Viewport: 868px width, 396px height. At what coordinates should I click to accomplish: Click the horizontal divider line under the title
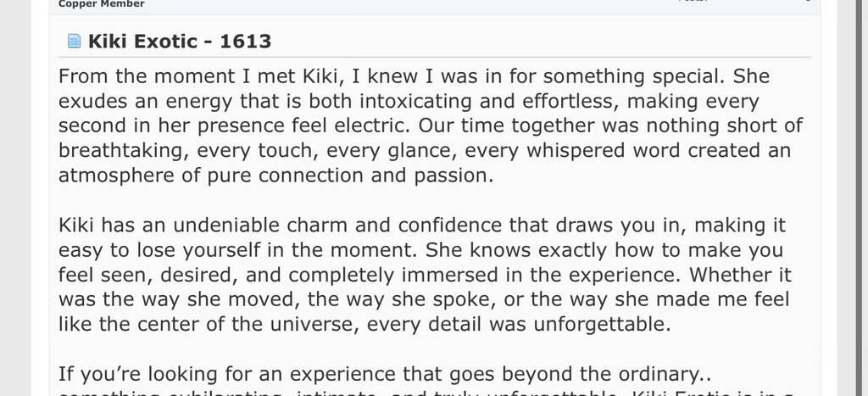(435, 57)
